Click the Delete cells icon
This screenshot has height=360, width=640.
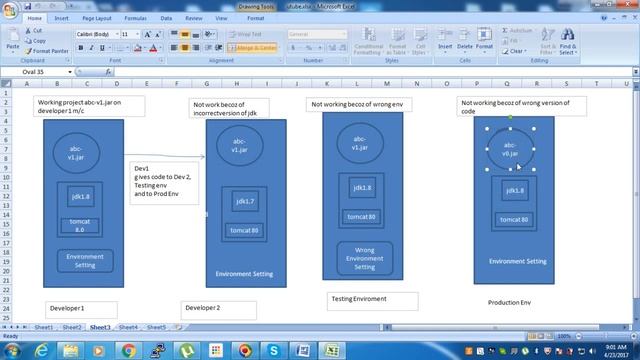click(x=464, y=34)
